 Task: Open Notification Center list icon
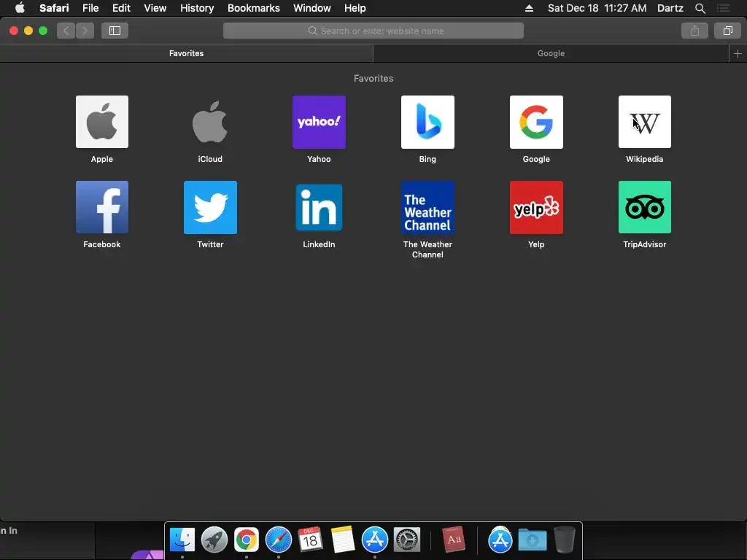coord(723,8)
